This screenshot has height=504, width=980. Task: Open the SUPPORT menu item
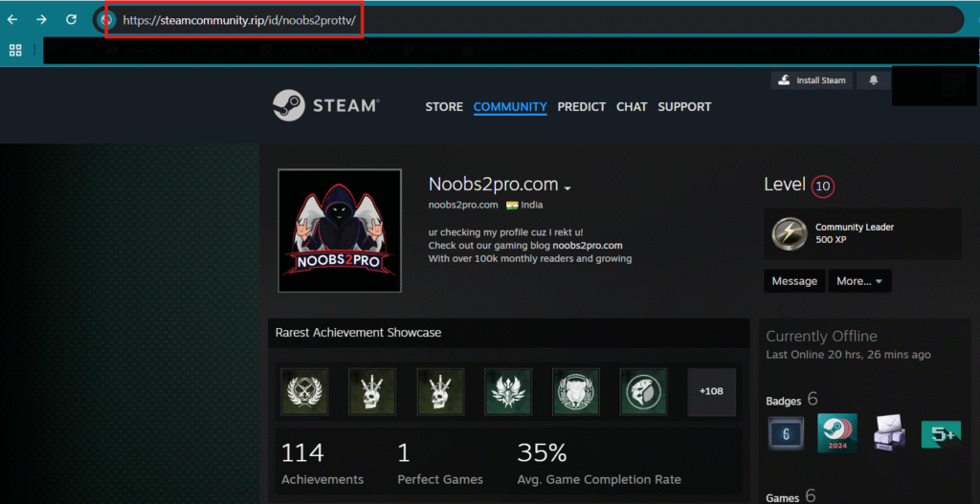click(684, 107)
